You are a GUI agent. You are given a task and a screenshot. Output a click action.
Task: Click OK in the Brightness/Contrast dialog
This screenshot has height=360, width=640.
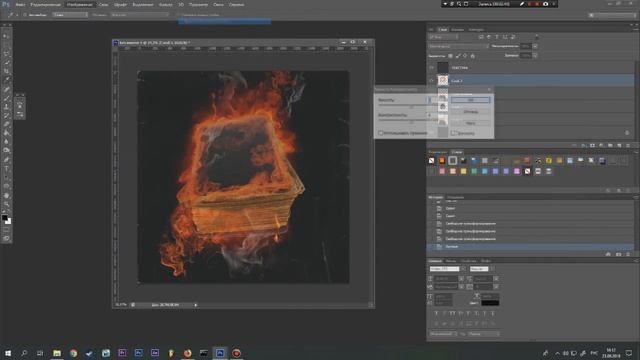[x=471, y=100]
